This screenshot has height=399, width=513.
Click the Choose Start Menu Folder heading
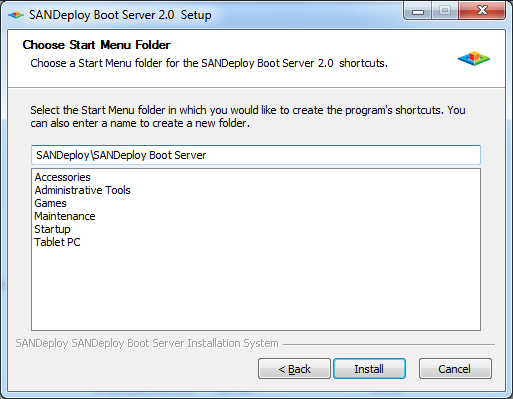[97, 45]
